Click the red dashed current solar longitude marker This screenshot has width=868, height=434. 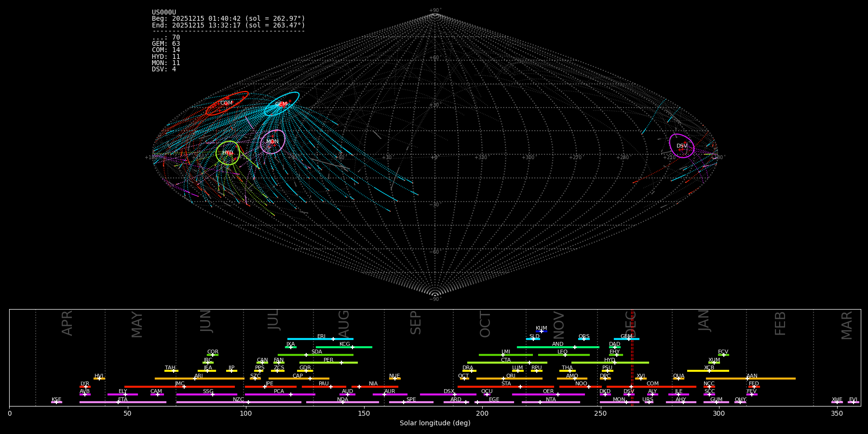point(632,357)
